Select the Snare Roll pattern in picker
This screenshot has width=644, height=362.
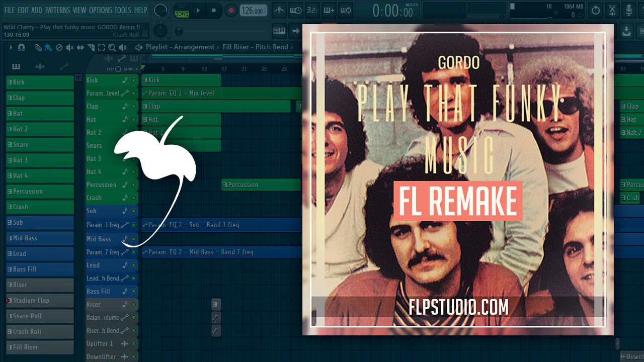pos(40,316)
